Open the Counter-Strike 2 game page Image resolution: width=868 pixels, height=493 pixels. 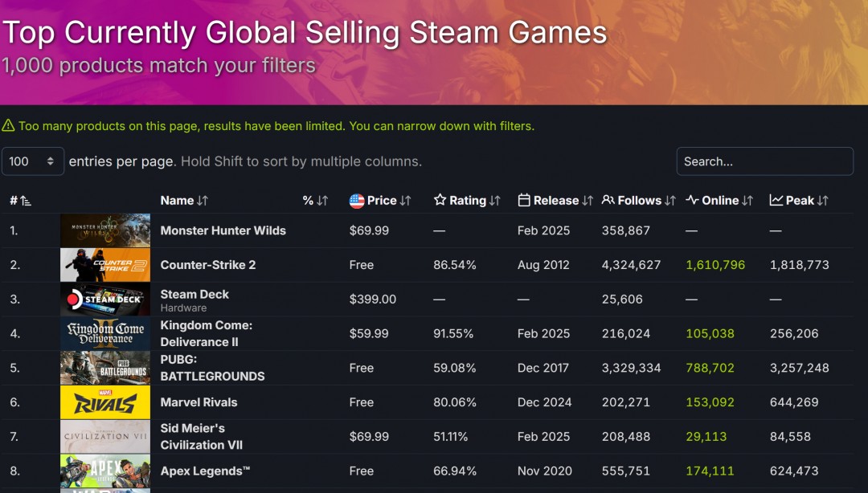click(x=207, y=264)
